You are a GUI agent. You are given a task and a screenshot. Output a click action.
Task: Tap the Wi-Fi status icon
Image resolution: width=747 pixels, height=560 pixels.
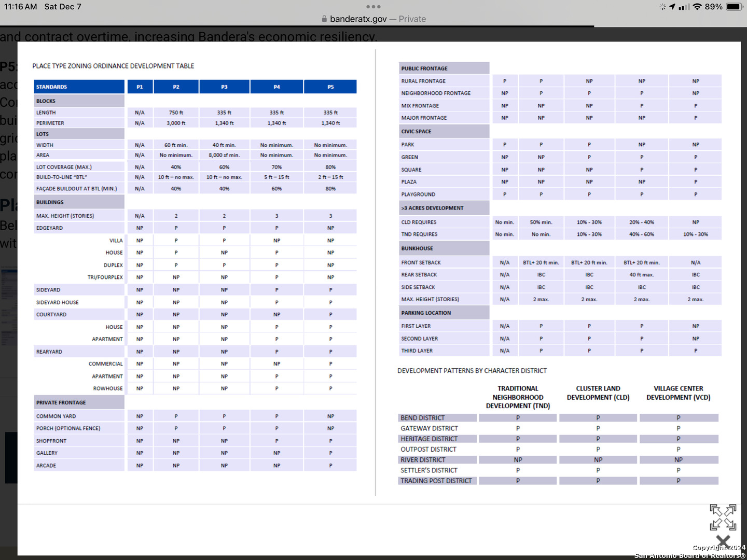coord(697,7)
